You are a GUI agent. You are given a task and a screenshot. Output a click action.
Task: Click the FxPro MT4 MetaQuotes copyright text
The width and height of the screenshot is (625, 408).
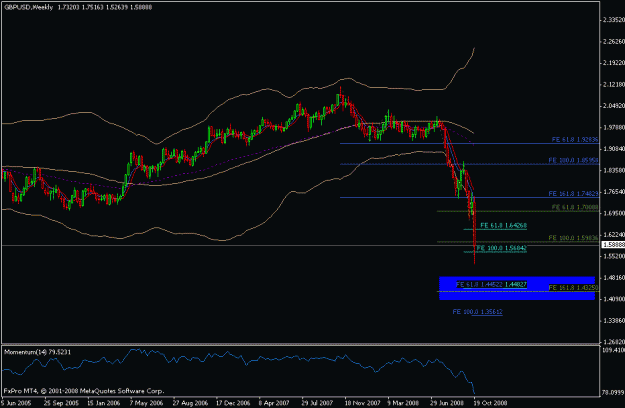[84, 391]
